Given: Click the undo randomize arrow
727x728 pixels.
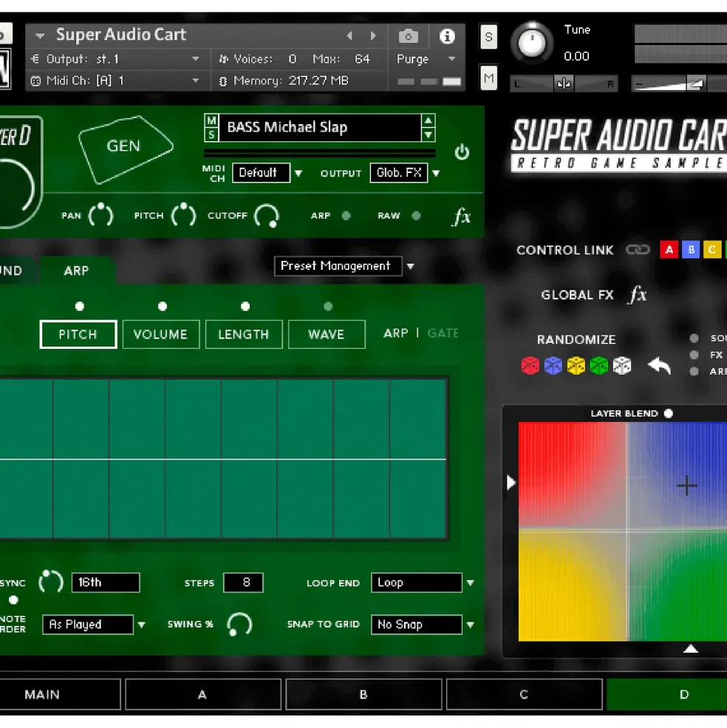Looking at the screenshot, I should (x=659, y=365).
